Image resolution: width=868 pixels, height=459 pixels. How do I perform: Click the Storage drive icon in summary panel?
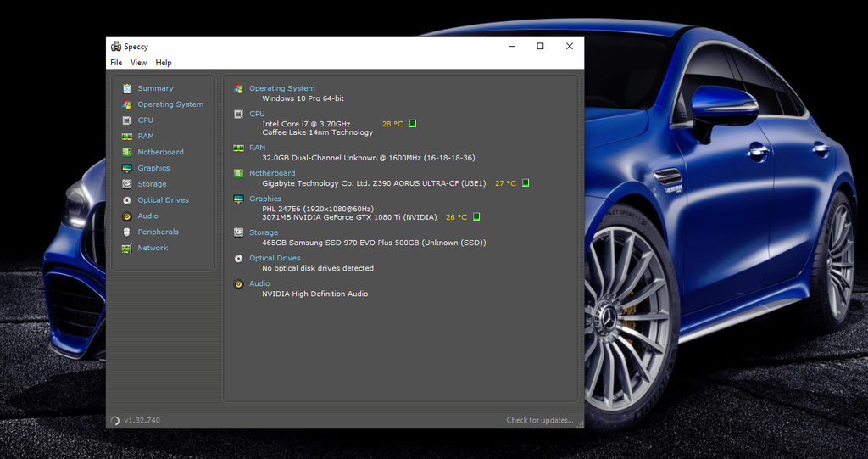(238, 232)
